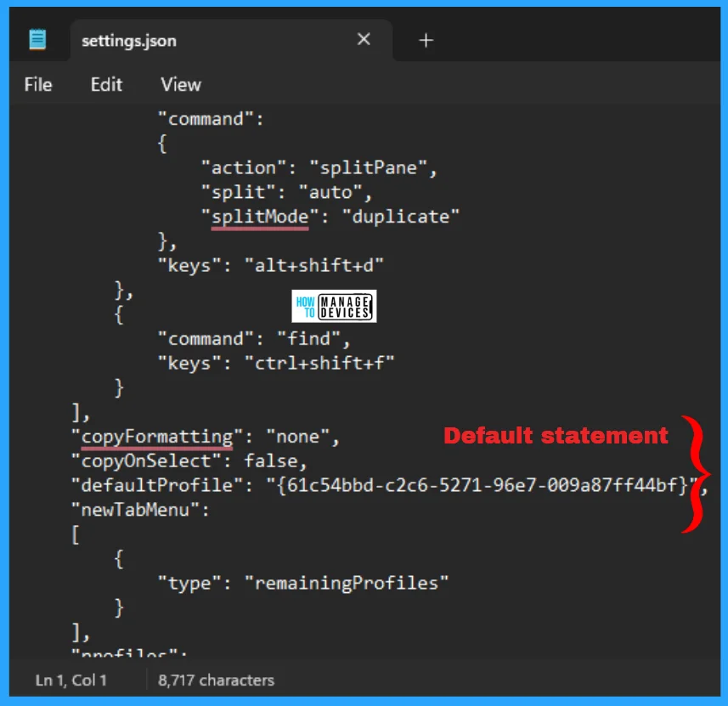Click the "newTabMenu": line

(140, 510)
